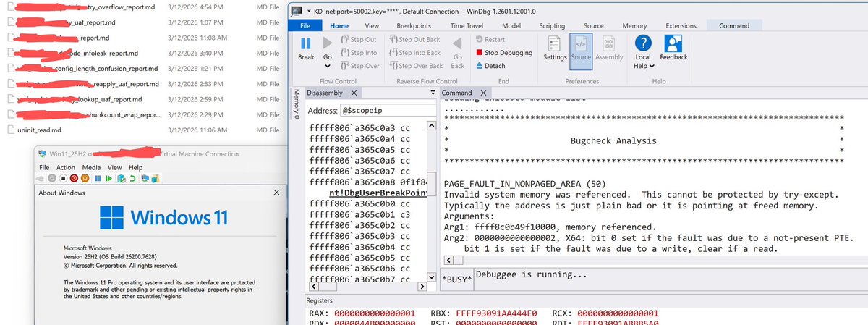This screenshot has height=325, width=868.
Task: Open the Extensions ribbon tab
Action: pos(681,25)
